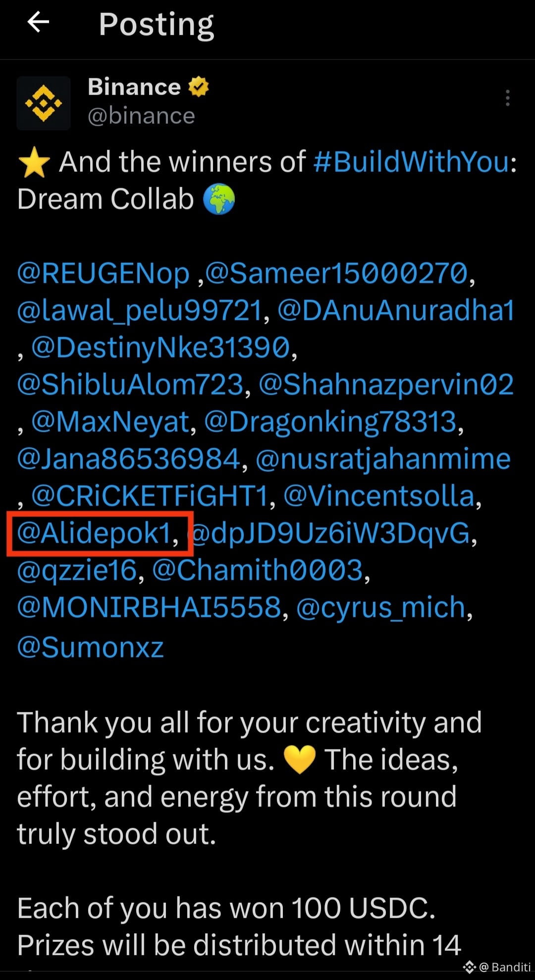Screen dimensions: 535x980
Task: Open the Binance display name
Action: point(134,87)
